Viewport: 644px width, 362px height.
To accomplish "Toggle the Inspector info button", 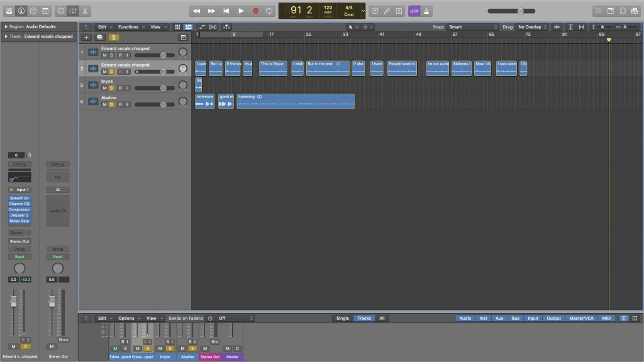I will (21, 11).
